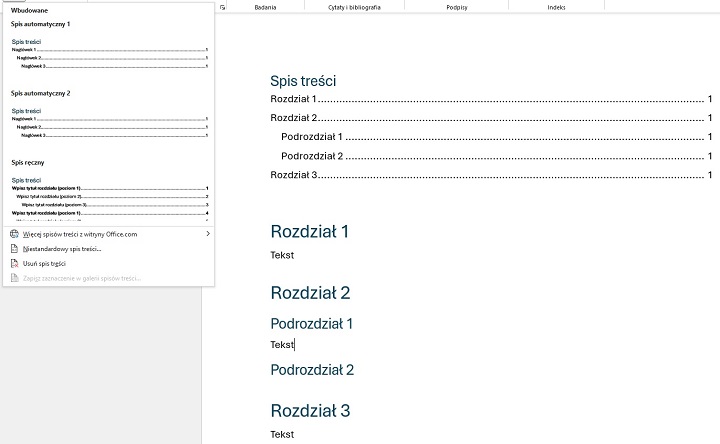Place cursor in Rozdział 2 heading
Image resolution: width=720 pixels, height=444 pixels.
coord(309,293)
